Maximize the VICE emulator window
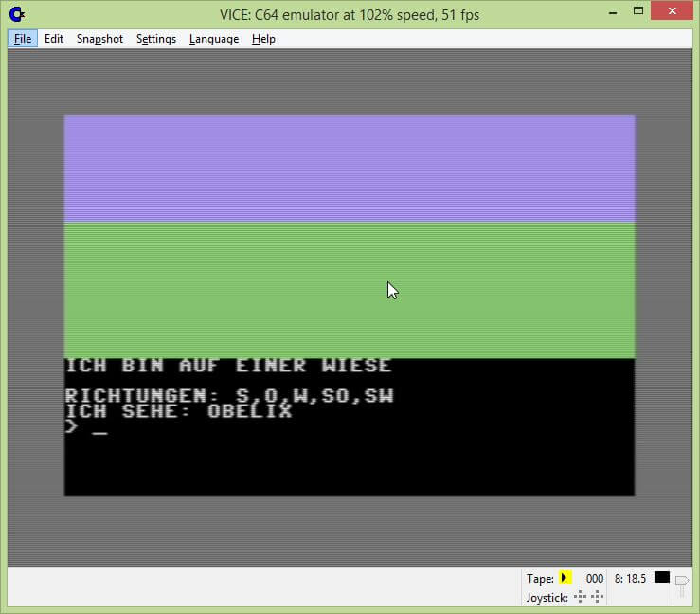The width and height of the screenshot is (700, 614). coord(638,11)
